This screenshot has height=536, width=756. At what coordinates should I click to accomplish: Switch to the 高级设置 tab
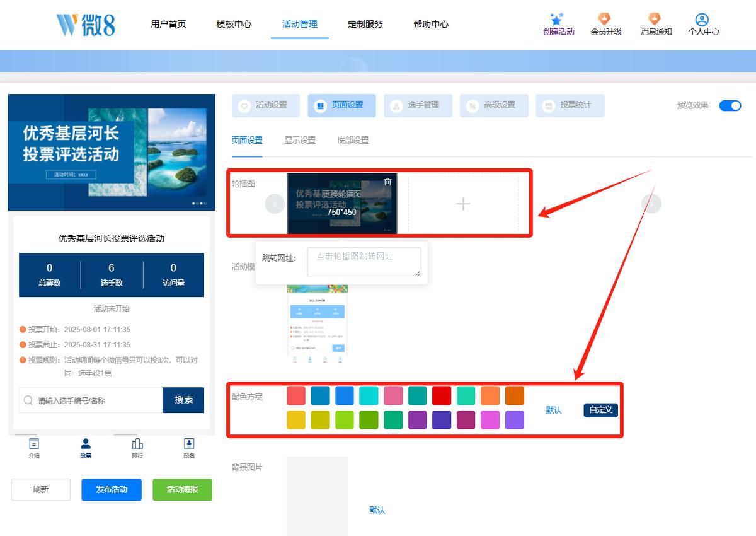(x=494, y=105)
